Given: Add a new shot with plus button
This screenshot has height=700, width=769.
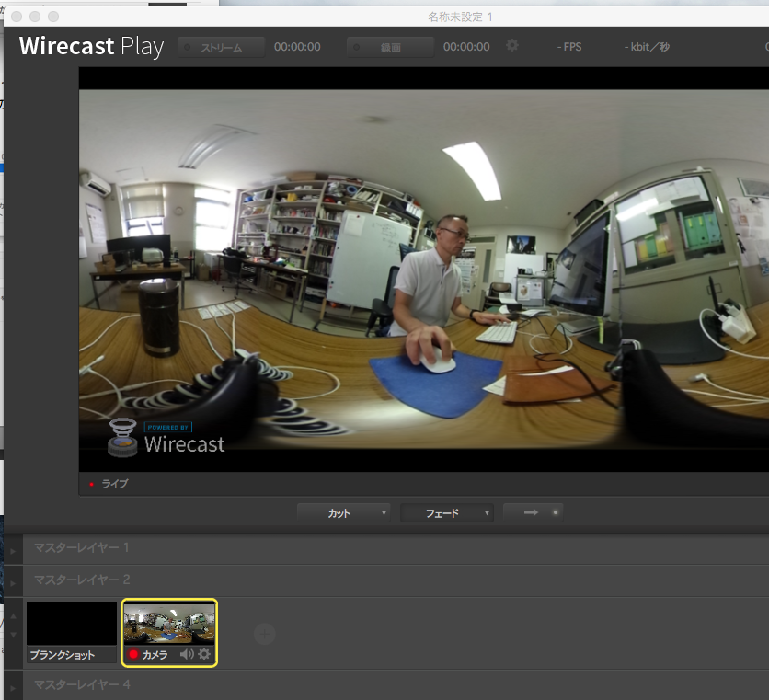Looking at the screenshot, I should (265, 635).
